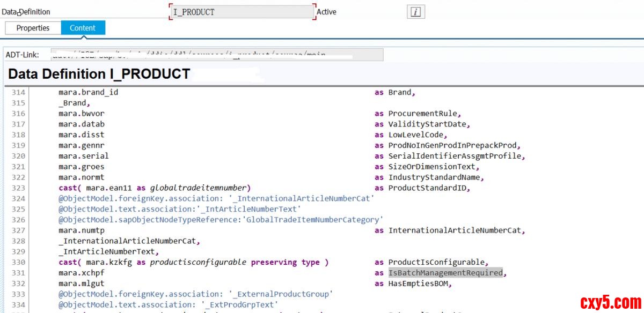Click the sapObjectNodeTypeReference annotation line
The height and width of the screenshot is (313, 644).
pyautogui.click(x=221, y=220)
